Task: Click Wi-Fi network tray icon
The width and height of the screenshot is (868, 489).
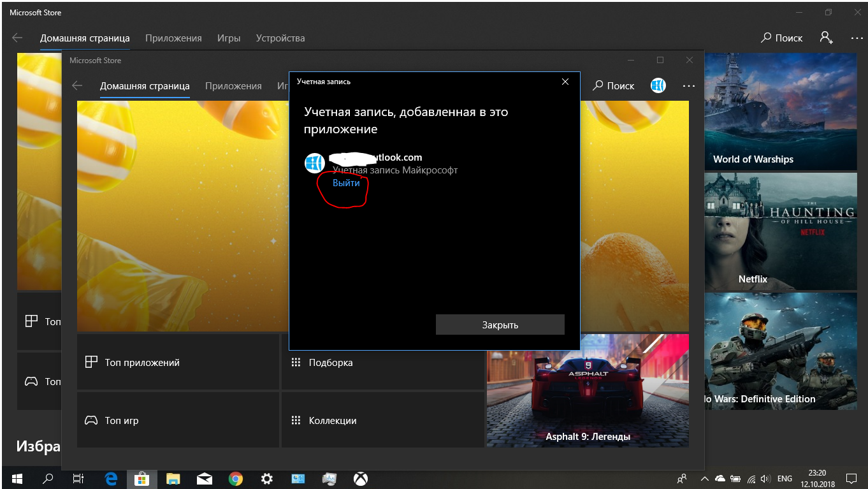Action: point(751,478)
